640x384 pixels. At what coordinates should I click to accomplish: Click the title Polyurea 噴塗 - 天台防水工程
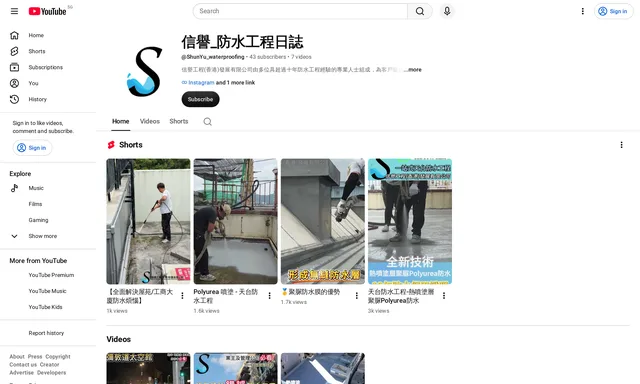pyautogui.click(x=226, y=296)
